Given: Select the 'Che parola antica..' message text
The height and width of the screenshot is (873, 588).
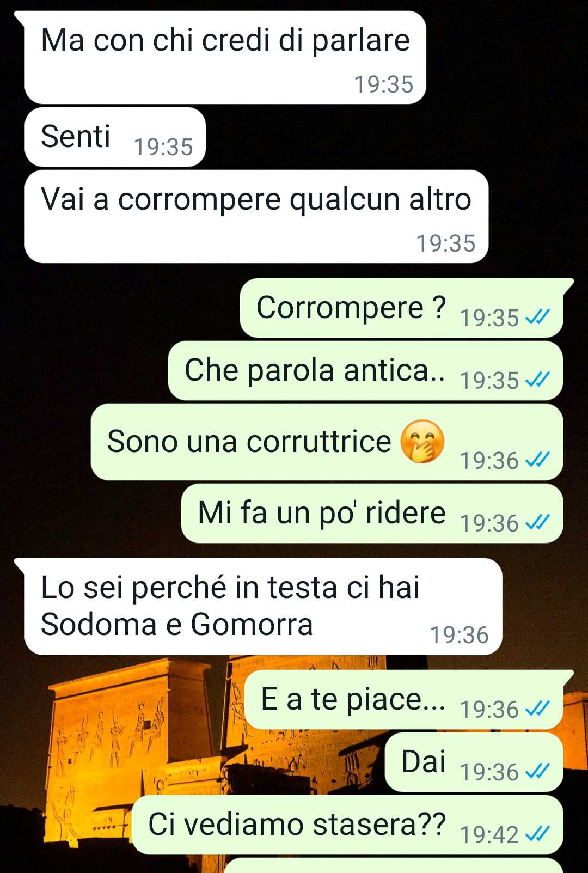Looking at the screenshot, I should [x=315, y=371].
